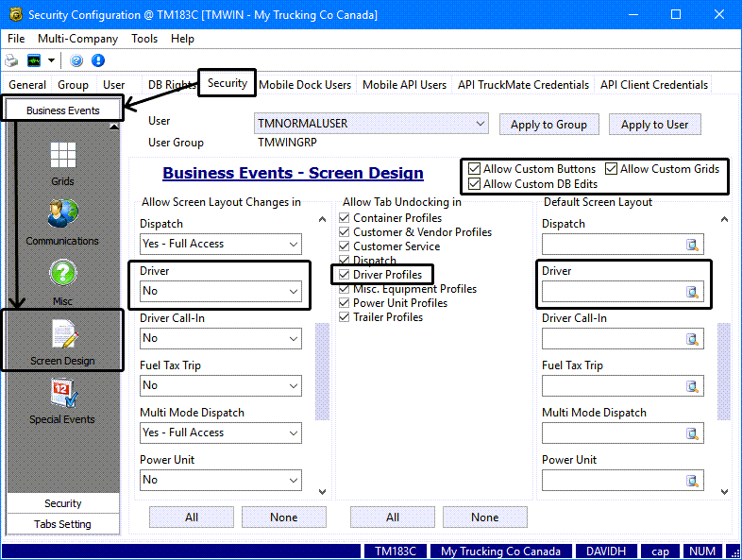Click the Fuel Tax Trip default layout field
The width and height of the screenshot is (742, 560).
click(614, 386)
